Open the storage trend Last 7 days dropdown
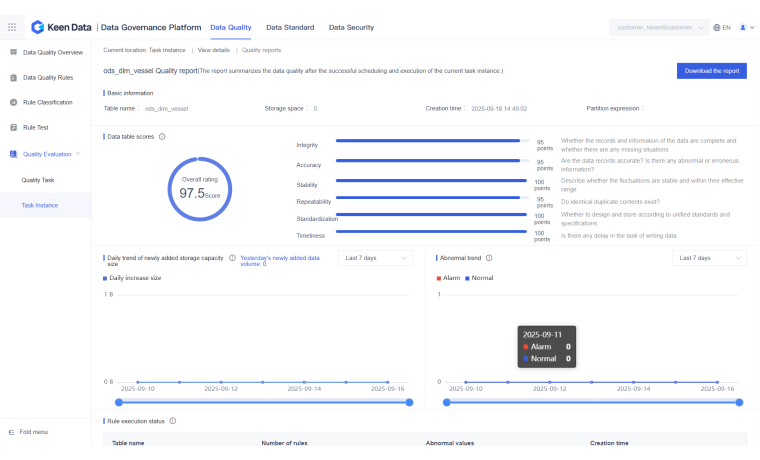This screenshot has height=460, width=760. point(375,258)
